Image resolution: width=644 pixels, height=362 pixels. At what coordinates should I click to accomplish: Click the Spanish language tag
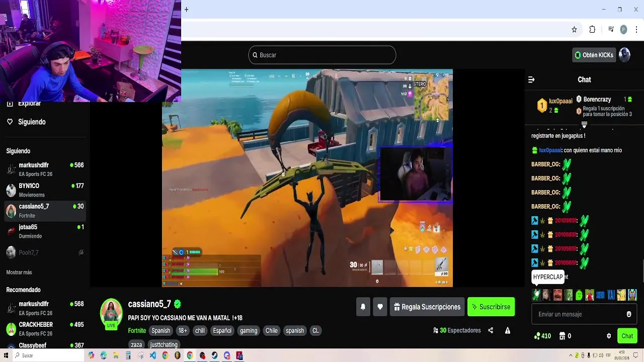pyautogui.click(x=161, y=330)
